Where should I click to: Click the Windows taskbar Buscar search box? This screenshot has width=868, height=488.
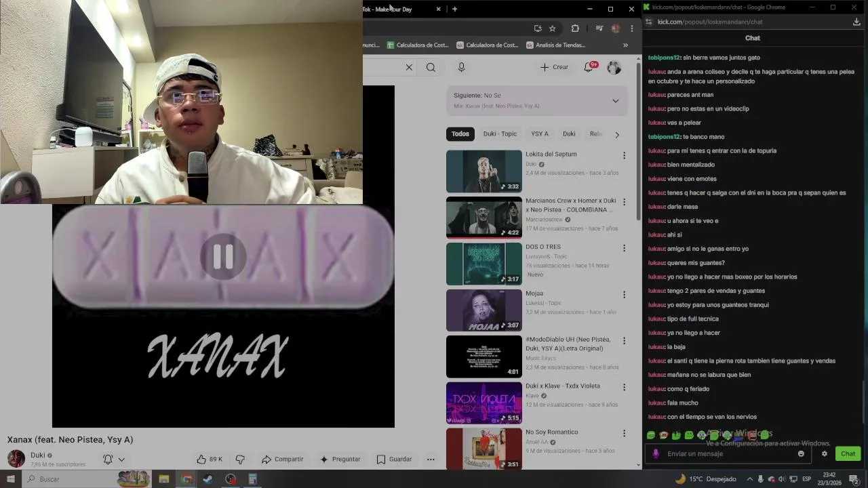(88, 479)
